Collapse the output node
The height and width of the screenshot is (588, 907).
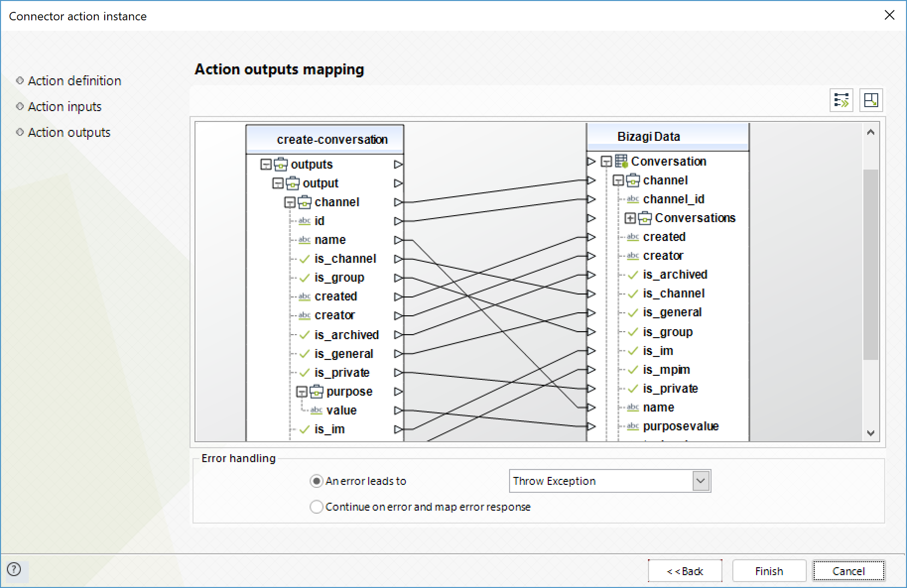(278, 183)
